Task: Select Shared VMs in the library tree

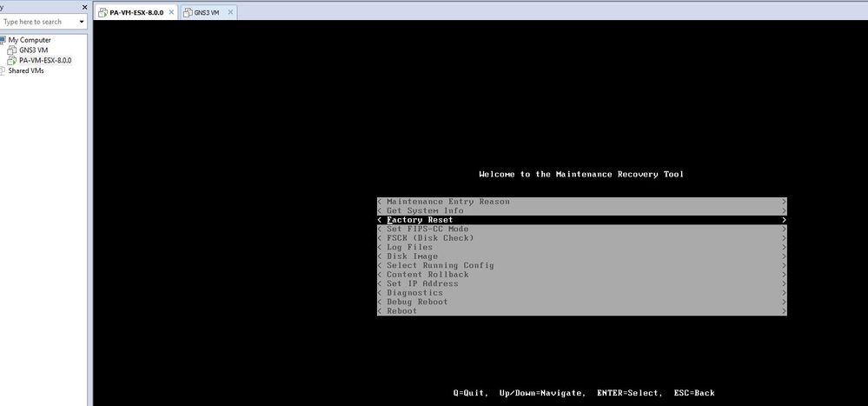Action: pyautogui.click(x=26, y=71)
